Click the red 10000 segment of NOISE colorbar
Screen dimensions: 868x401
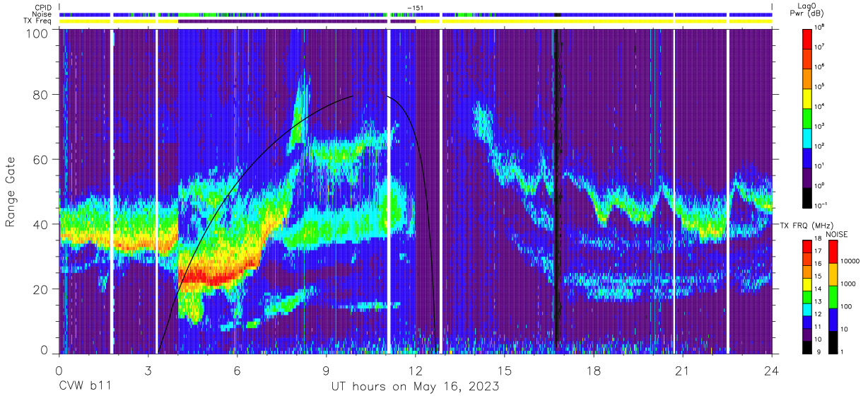(832, 252)
